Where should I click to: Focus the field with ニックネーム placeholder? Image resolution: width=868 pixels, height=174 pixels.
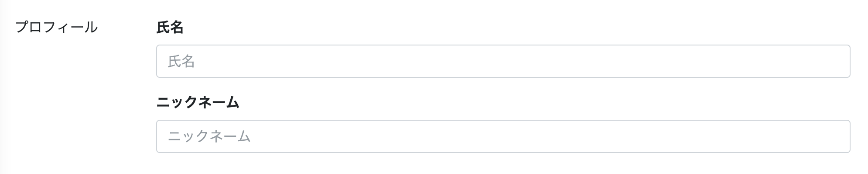[503, 136]
